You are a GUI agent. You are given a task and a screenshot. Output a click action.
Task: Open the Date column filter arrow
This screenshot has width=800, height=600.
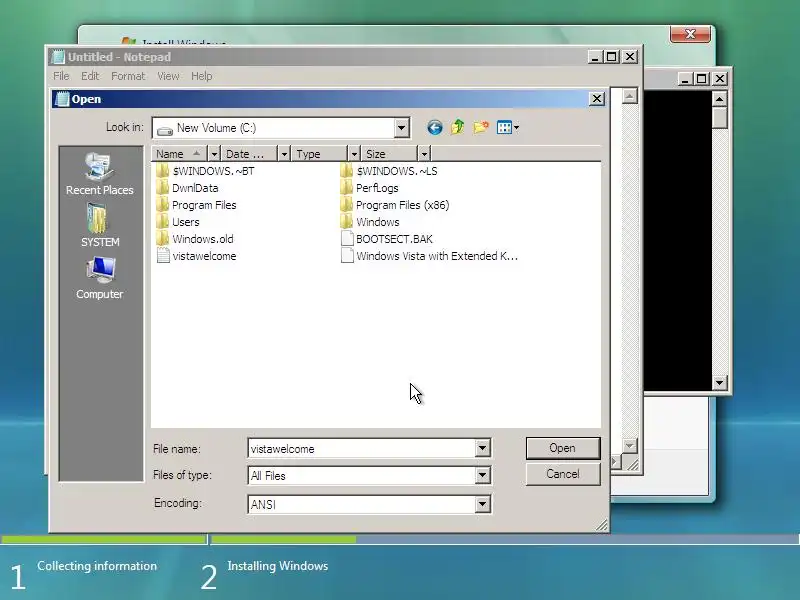[x=284, y=154]
